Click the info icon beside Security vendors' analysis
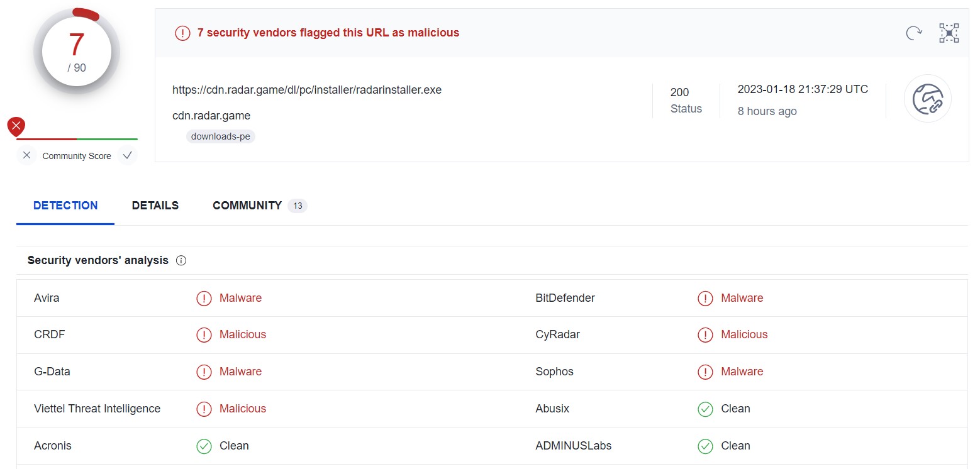This screenshot has height=469, width=980. [x=181, y=260]
